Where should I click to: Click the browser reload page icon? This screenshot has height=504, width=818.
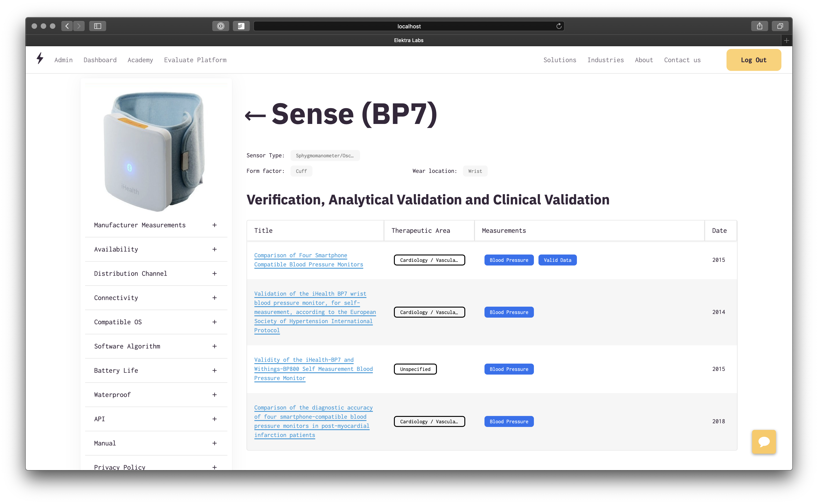559,26
